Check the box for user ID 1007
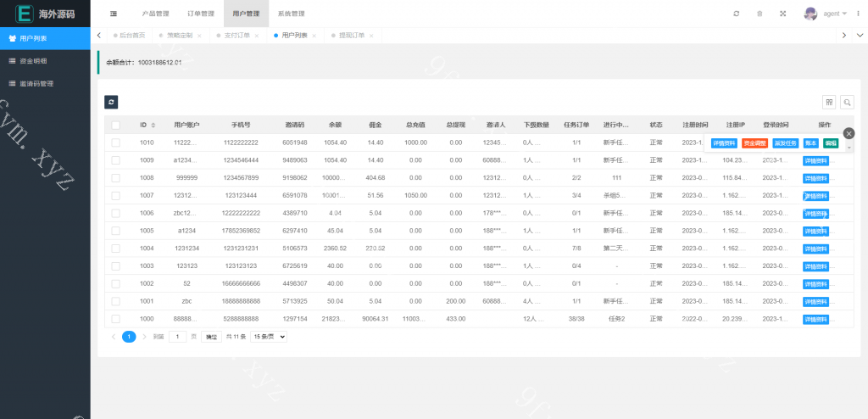This screenshot has height=419, width=868. 115,196
